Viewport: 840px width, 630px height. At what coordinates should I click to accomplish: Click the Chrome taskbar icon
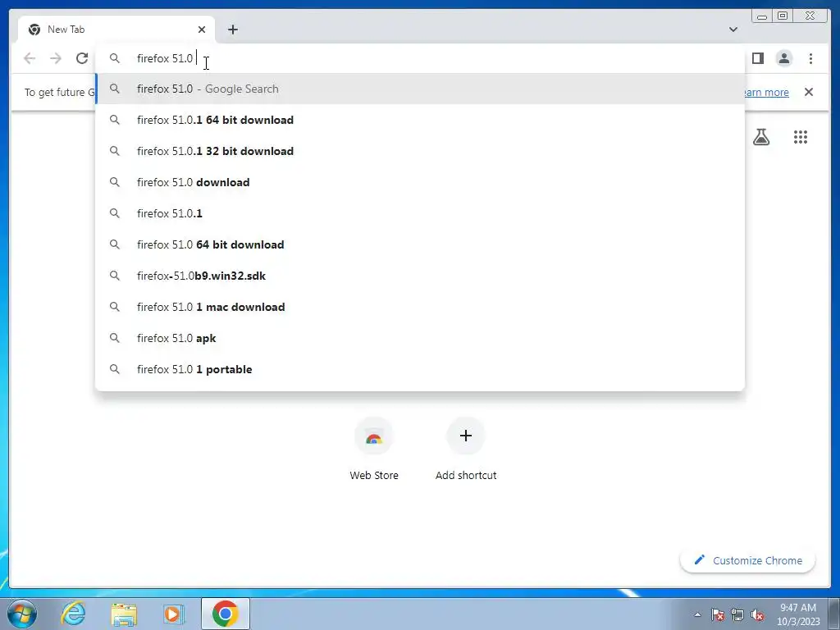[x=226, y=614]
